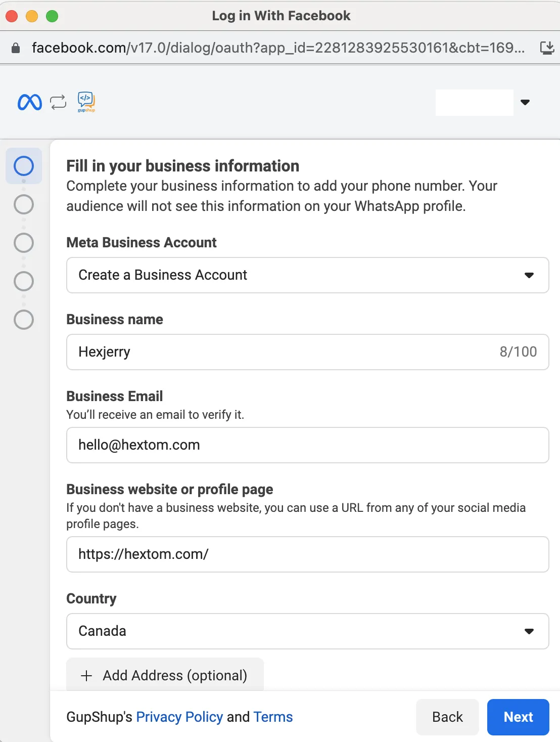This screenshot has width=560, height=742.
Task: Select the fourth step circle in sidebar
Action: point(24,281)
